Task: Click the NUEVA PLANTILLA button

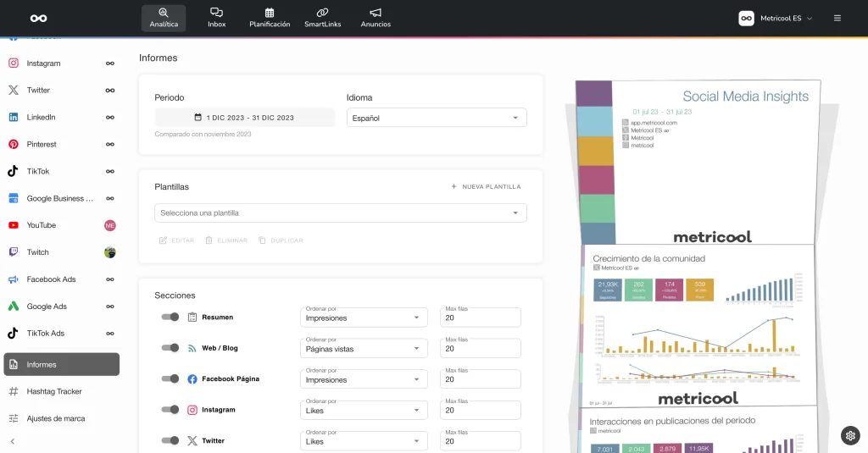Action: coord(486,187)
